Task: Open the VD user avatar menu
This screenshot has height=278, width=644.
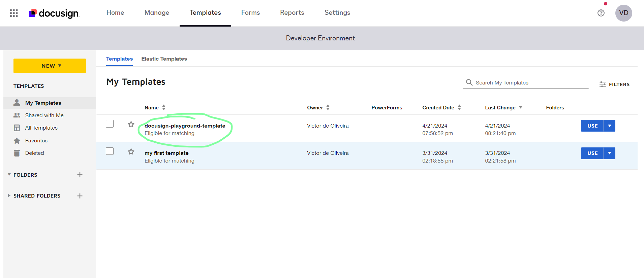Action: 623,13
